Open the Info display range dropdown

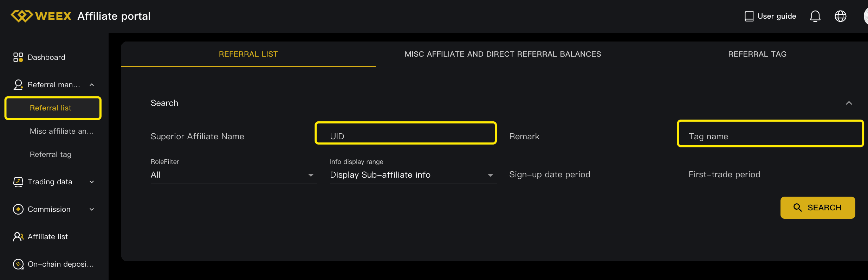click(x=413, y=175)
